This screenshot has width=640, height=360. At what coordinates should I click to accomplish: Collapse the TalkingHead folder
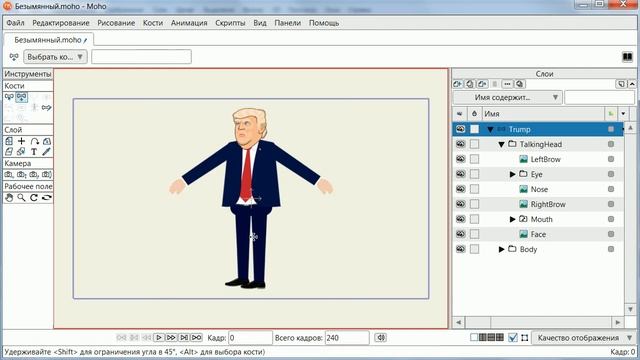tap(502, 144)
